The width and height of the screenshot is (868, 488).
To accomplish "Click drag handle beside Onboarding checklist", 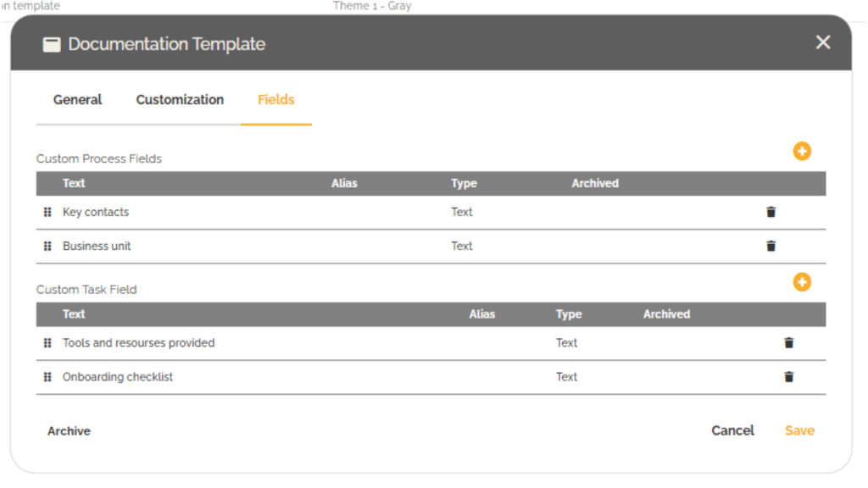I will coord(47,377).
